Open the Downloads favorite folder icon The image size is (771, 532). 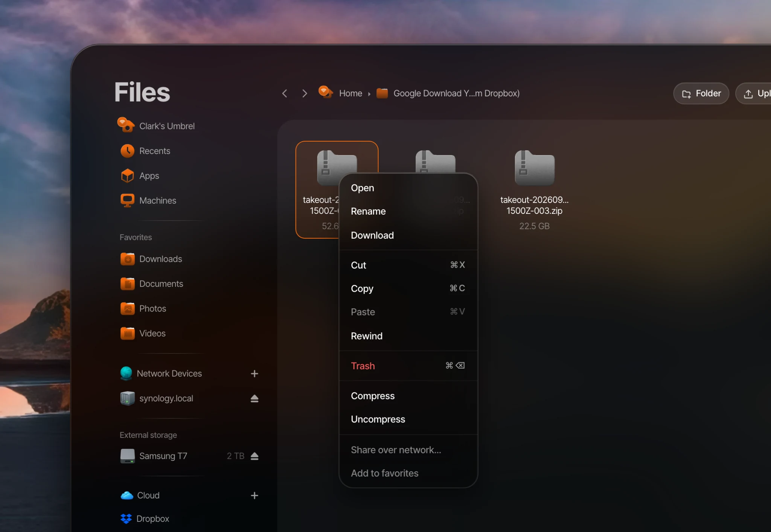[x=128, y=259]
